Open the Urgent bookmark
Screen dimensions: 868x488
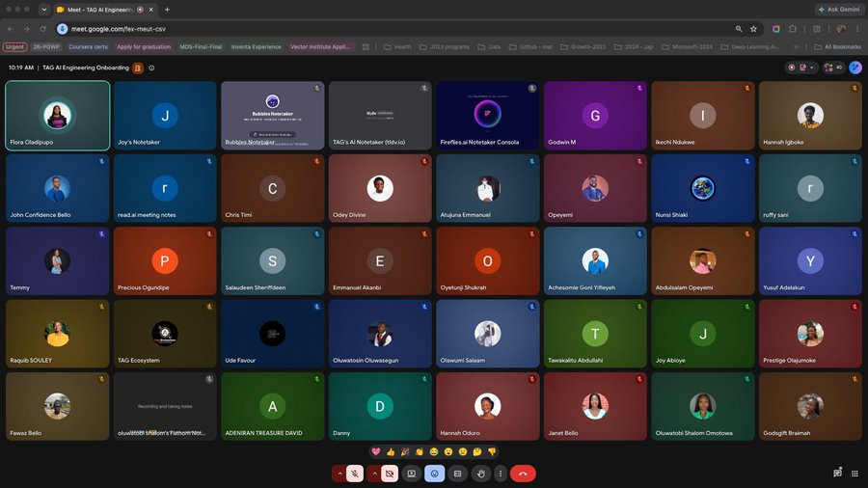click(14, 47)
